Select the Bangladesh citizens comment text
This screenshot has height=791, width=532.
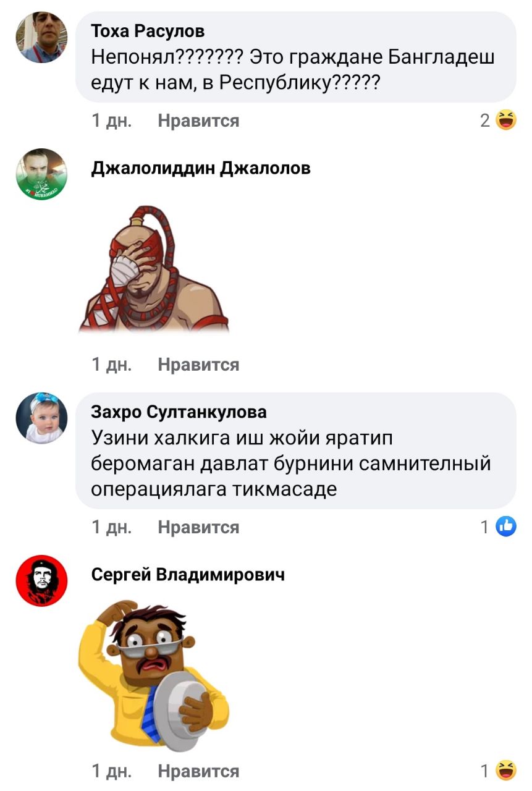293,70
